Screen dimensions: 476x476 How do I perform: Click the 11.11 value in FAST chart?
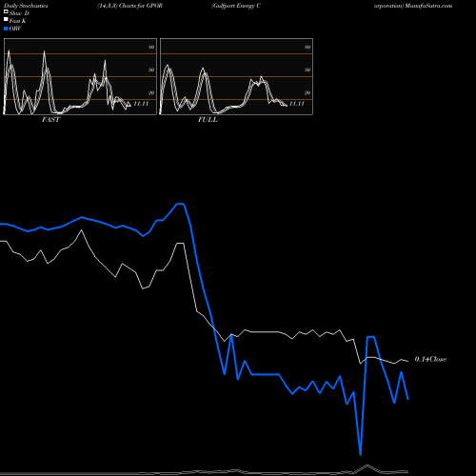coord(141,104)
